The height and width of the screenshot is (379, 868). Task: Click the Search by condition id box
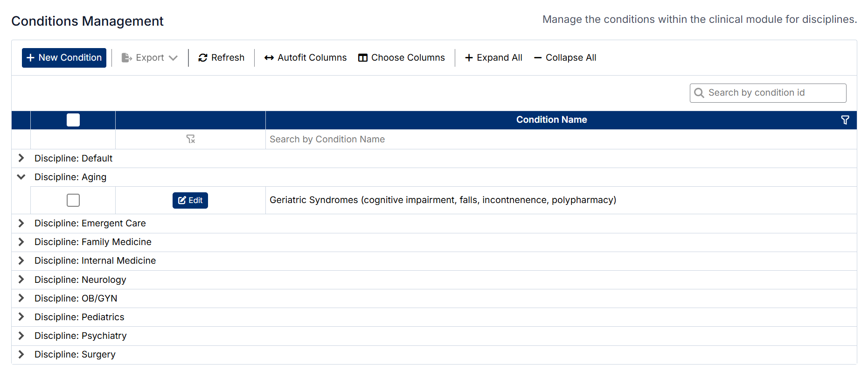point(774,93)
